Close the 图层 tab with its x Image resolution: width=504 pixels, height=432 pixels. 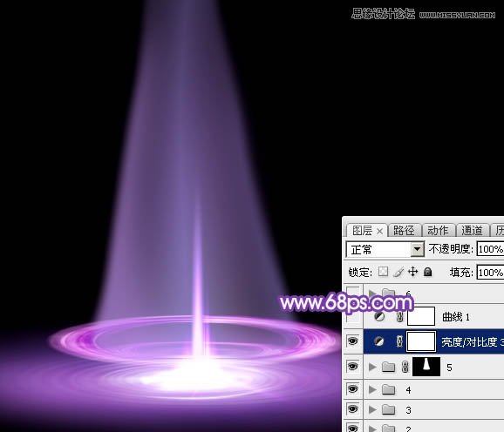pos(379,231)
